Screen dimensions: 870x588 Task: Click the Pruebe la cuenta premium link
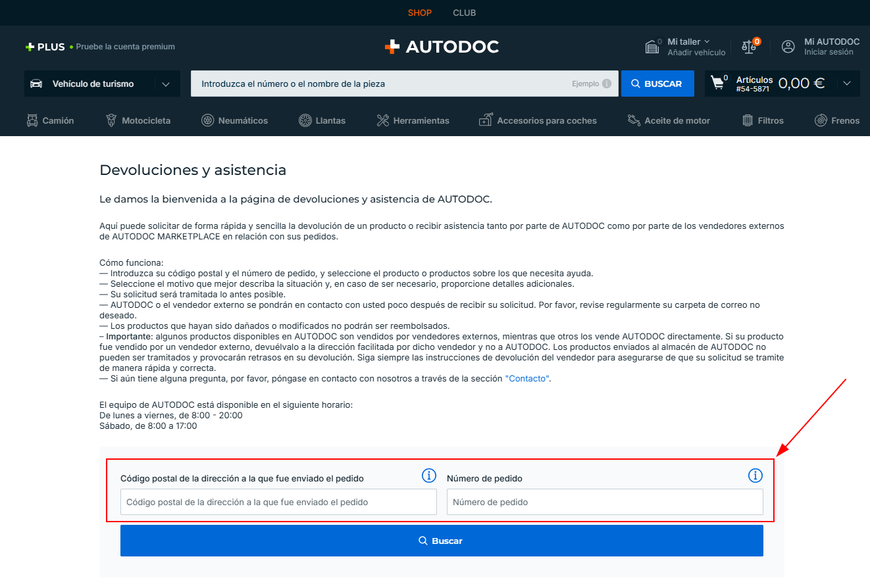coord(126,47)
